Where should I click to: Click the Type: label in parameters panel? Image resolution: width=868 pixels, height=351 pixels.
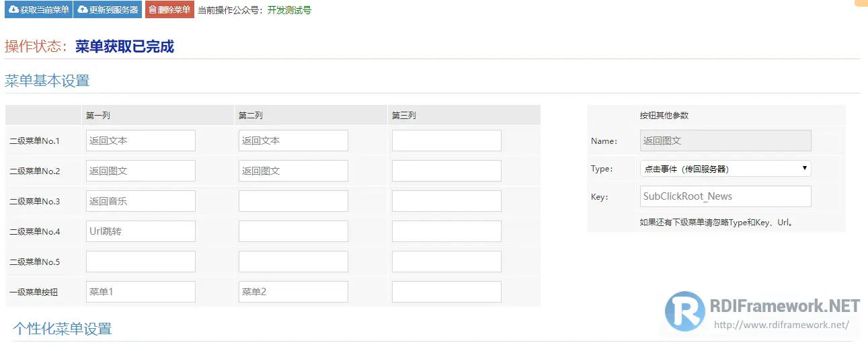coord(602,169)
